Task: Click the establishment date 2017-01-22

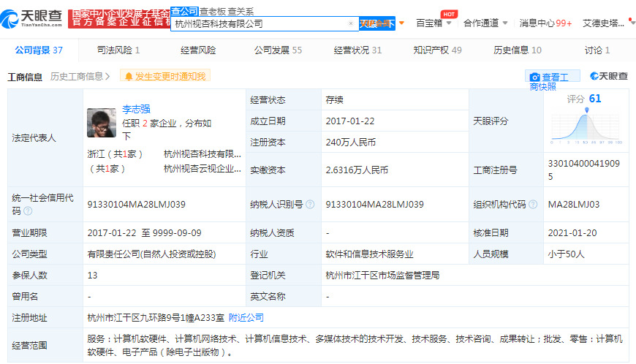Action: (x=349, y=121)
